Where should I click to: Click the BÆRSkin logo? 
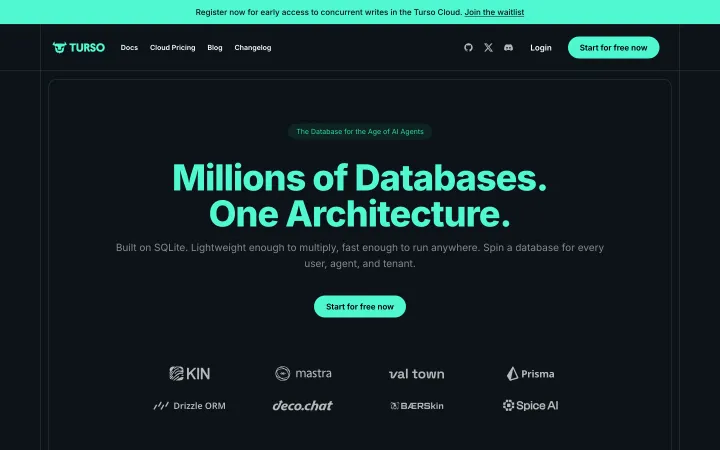tap(416, 405)
